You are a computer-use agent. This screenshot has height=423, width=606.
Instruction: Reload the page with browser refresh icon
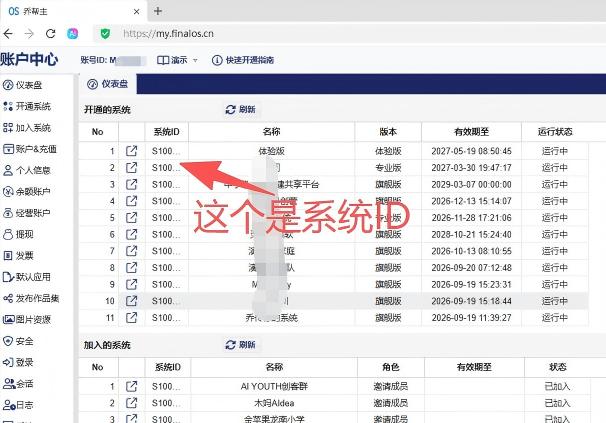(51, 34)
